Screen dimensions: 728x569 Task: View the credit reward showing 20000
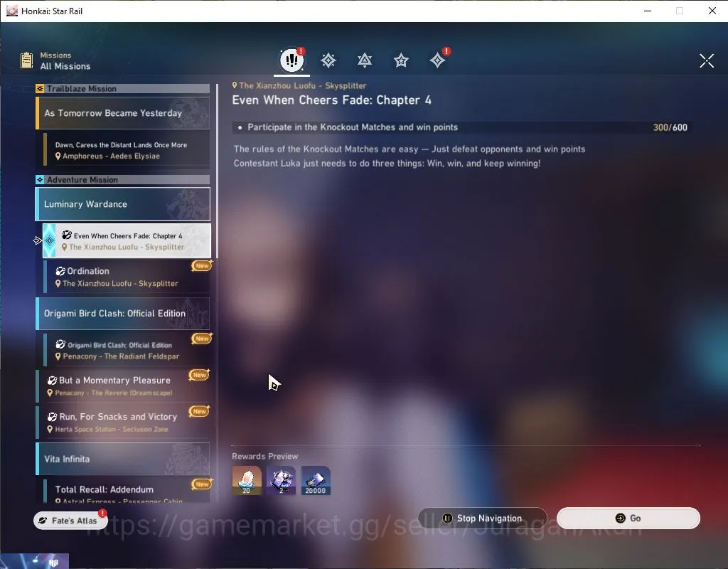316,480
